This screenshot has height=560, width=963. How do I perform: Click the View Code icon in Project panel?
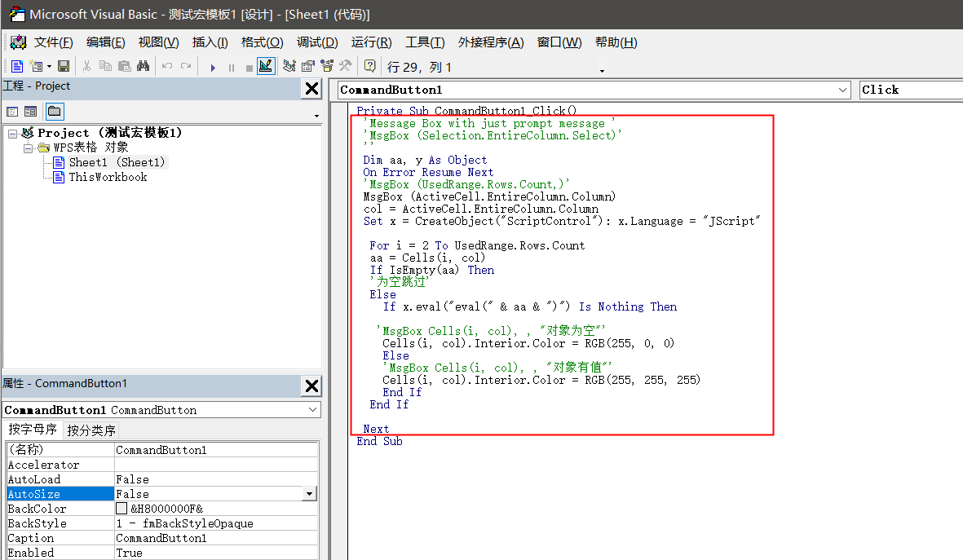click(x=11, y=111)
